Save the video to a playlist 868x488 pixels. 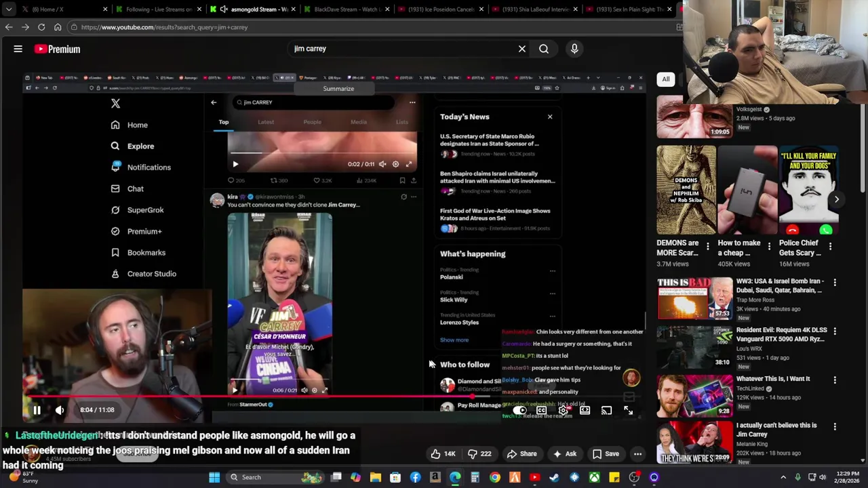click(x=606, y=454)
